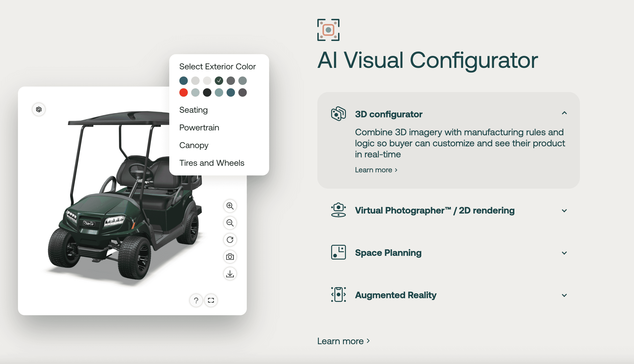Click the rotate reset view icon

click(x=230, y=240)
